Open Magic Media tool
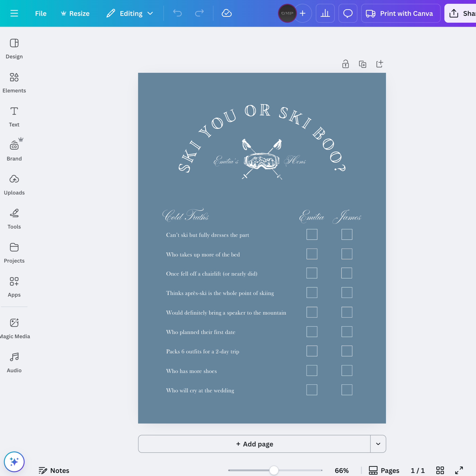 point(14,329)
